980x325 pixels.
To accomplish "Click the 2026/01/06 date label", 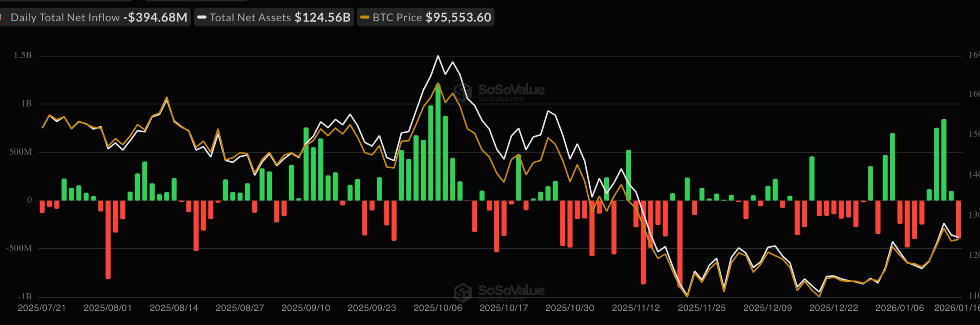I will point(899,308).
